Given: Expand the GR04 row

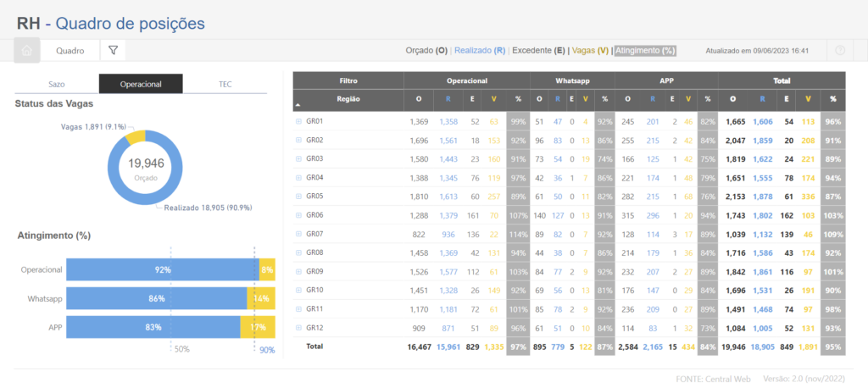Looking at the screenshot, I should pos(299,178).
